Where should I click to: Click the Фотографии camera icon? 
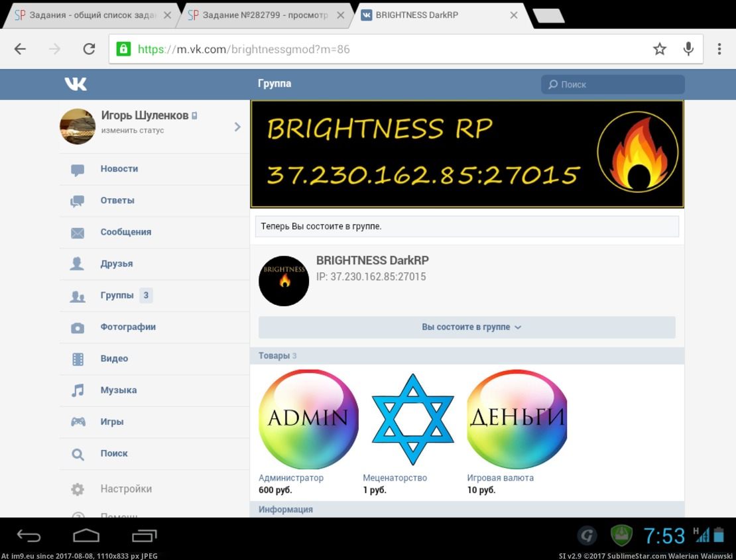coord(78,328)
